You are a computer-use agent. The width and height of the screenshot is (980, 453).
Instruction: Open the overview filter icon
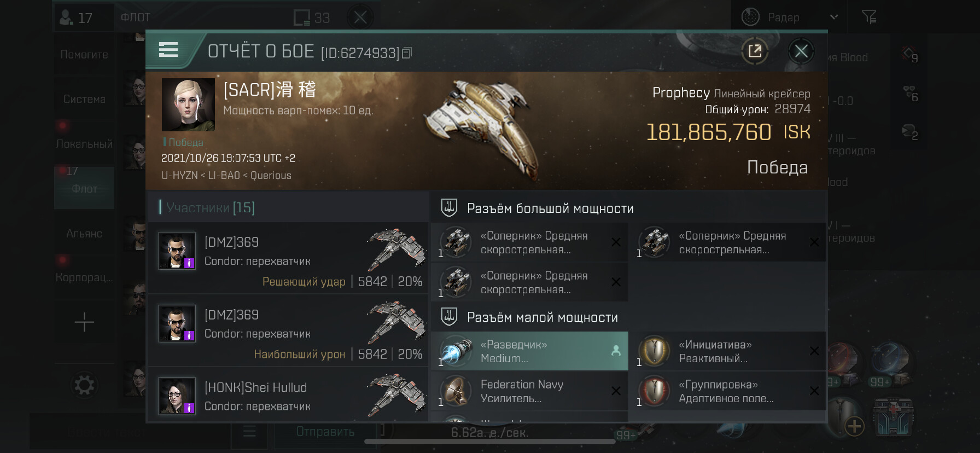tap(869, 17)
